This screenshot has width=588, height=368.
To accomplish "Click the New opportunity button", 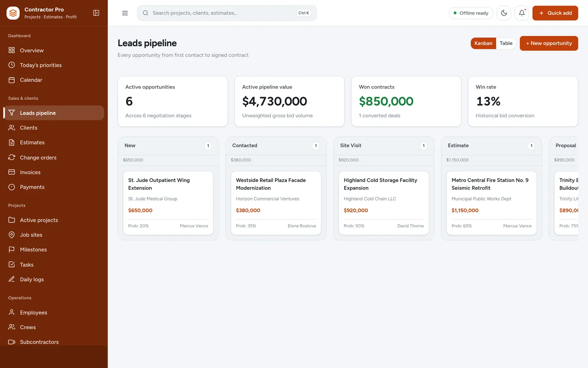I will pyautogui.click(x=549, y=43).
